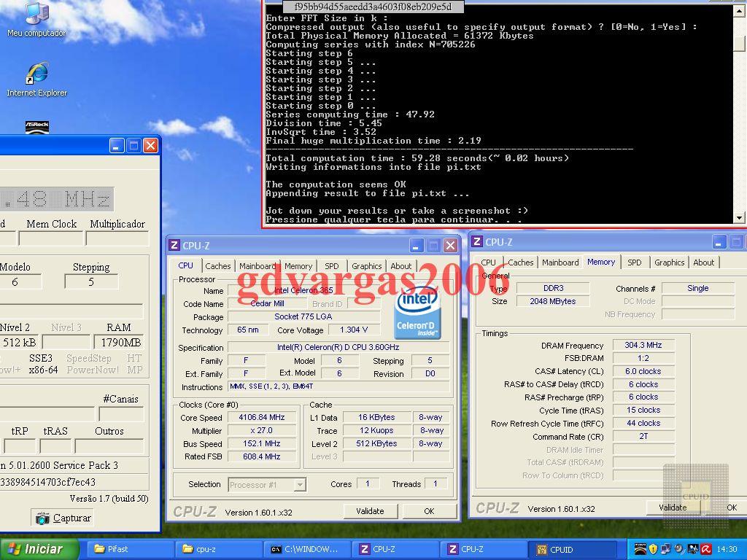Screen dimensions: 747x560
Task: Click the red antivirus tray icon
Action: [x=706, y=550]
